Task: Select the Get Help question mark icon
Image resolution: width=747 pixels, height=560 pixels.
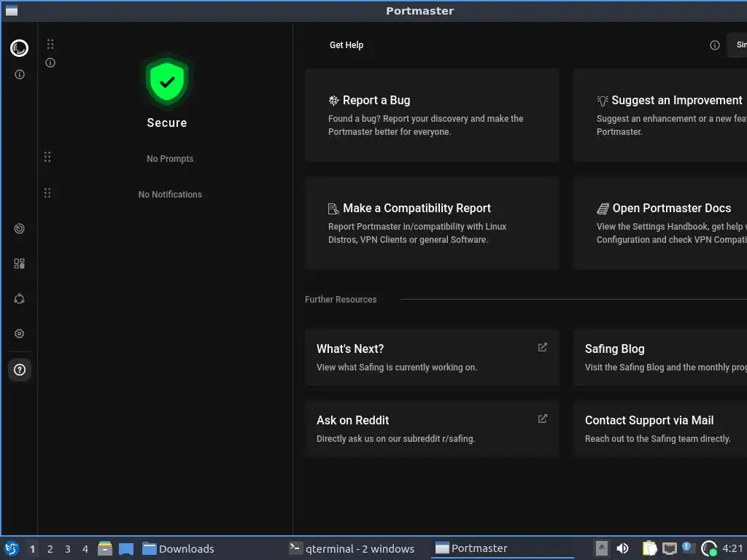Action: (x=20, y=370)
